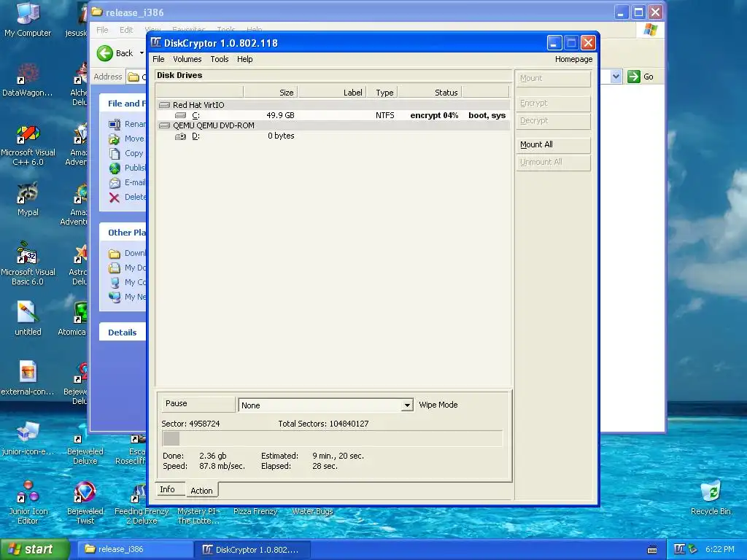
Task: Click the Label column header
Action: click(x=332, y=93)
